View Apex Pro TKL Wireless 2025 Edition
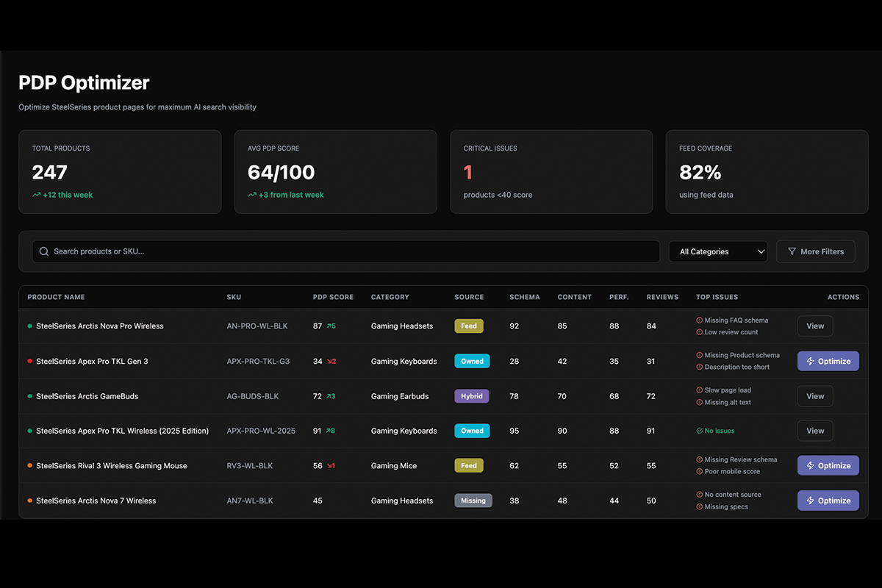Viewport: 882px width, 588px height. [x=815, y=431]
